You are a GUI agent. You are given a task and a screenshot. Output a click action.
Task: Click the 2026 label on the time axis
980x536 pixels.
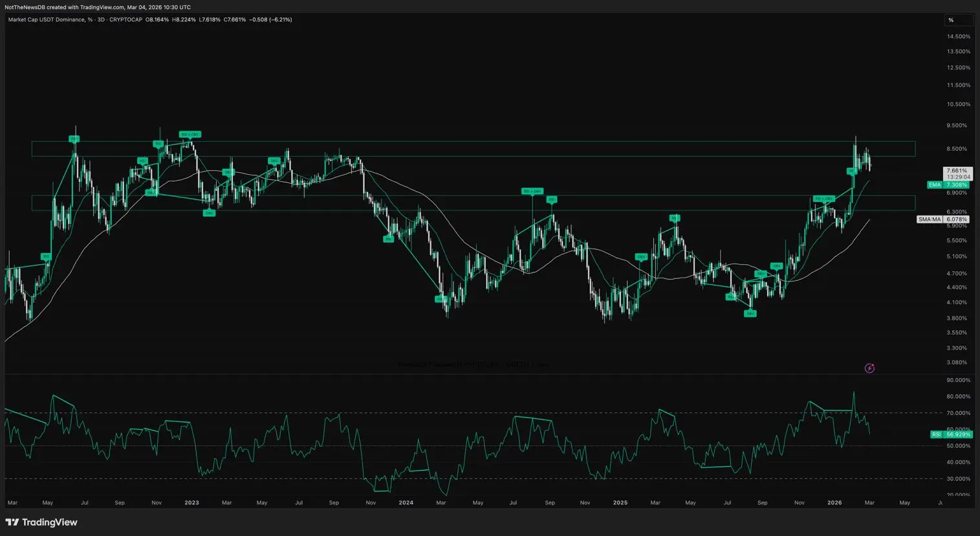(x=834, y=502)
